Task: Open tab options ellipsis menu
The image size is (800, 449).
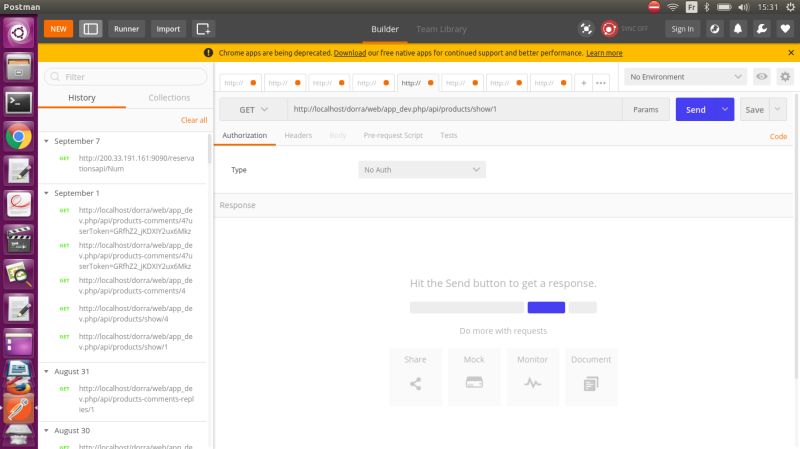Action: [601, 83]
